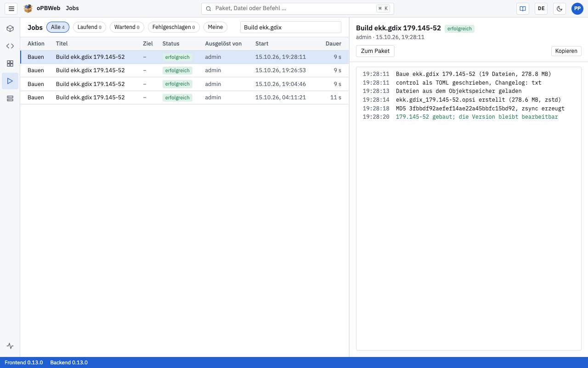Click Backend 0.13.0 in the status bar
This screenshot has height=368, width=588.
click(x=69, y=362)
